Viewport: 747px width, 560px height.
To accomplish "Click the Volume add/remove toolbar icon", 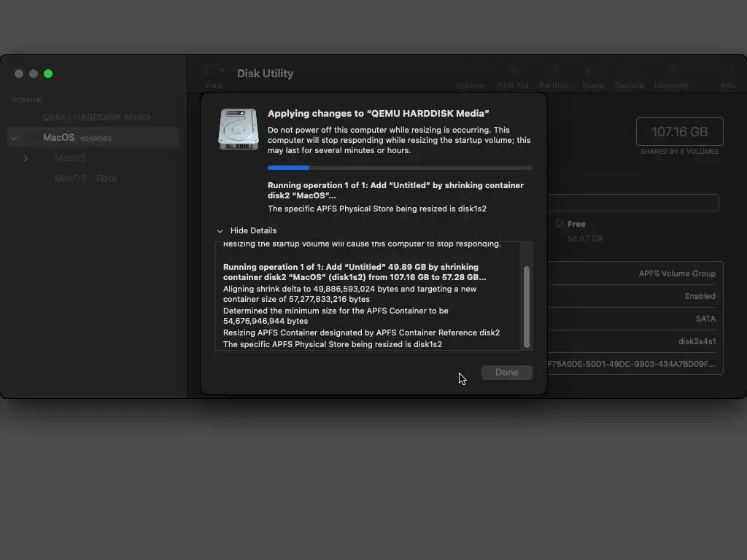I will point(470,71).
